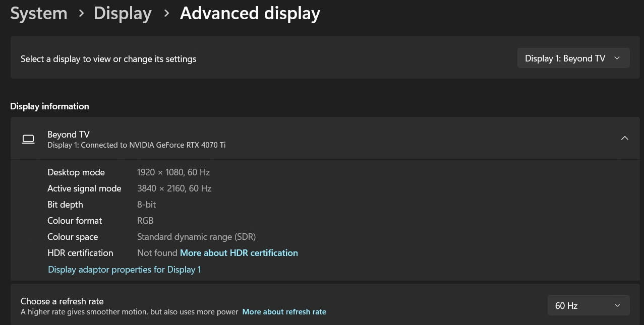Viewport: 644px width, 325px height.
Task: Navigate to Display using the breadcrumb
Action: [x=123, y=13]
